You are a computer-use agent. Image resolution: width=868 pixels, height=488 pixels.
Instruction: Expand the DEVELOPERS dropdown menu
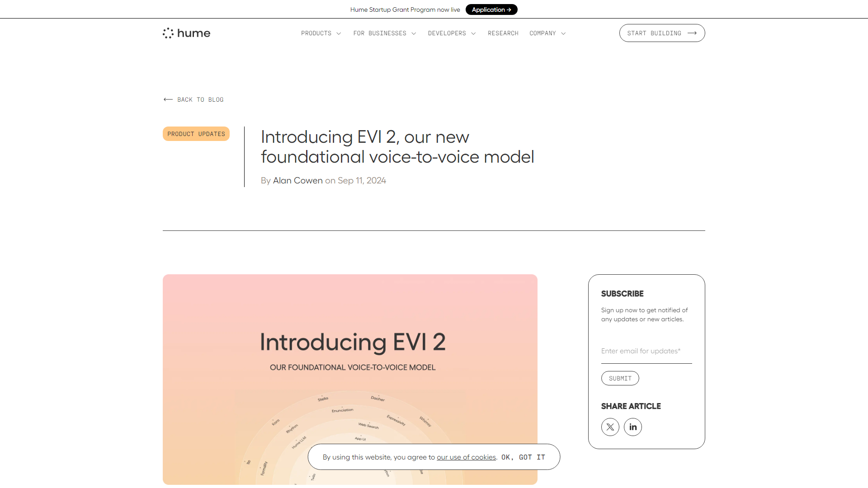coord(451,33)
